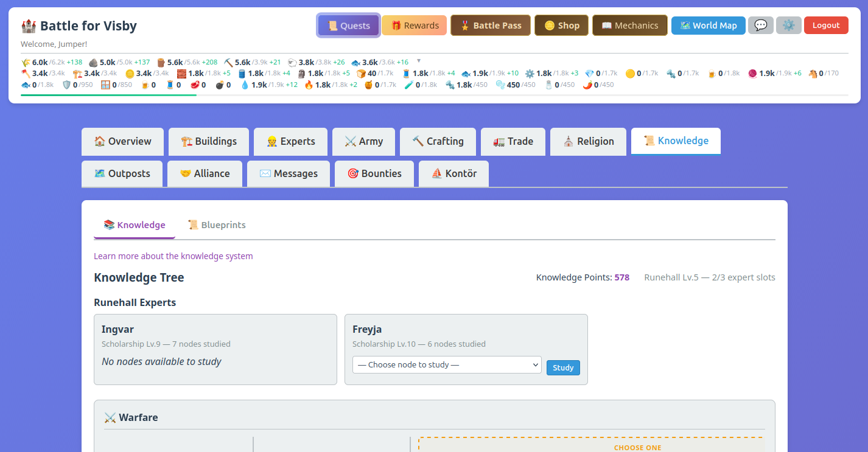The image size is (868, 452).
Task: Click the shield resource icon
Action: (66, 85)
